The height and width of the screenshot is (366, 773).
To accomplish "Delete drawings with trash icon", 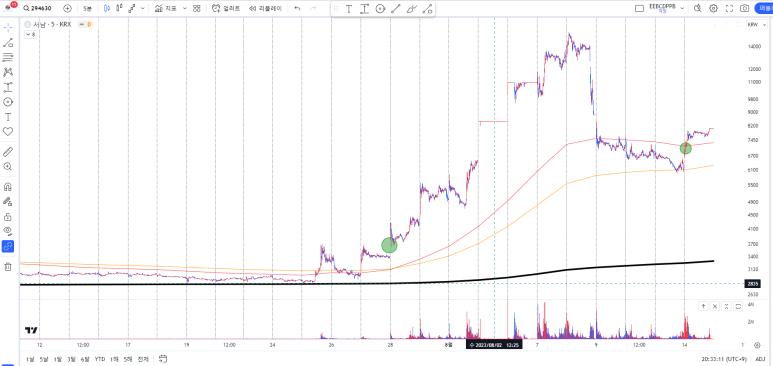I will 8,267.
